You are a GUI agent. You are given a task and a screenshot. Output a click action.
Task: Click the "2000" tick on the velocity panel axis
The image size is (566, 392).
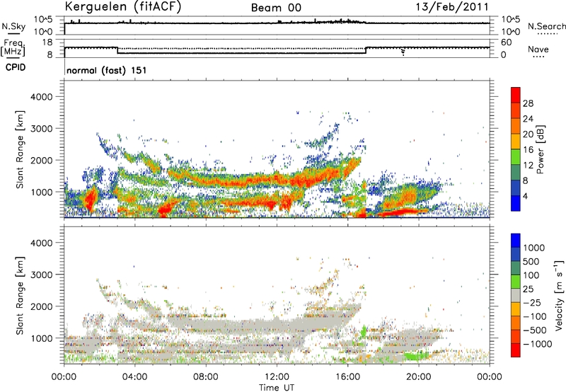pos(42,306)
